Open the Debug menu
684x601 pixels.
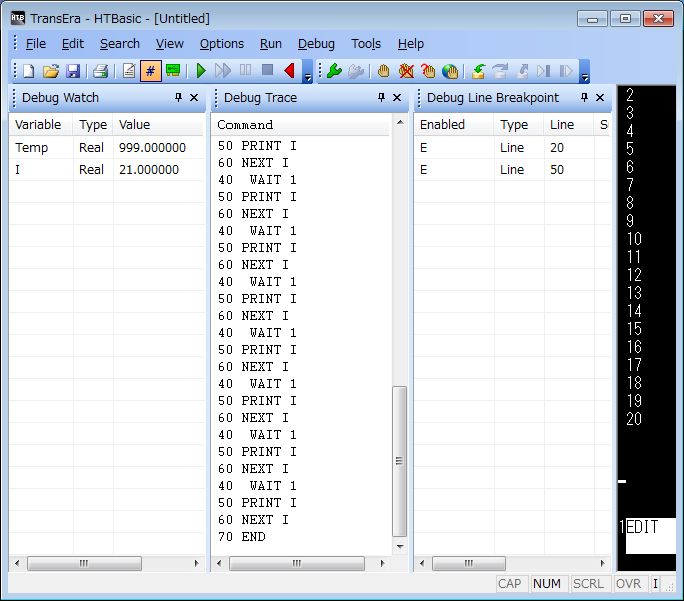point(316,44)
